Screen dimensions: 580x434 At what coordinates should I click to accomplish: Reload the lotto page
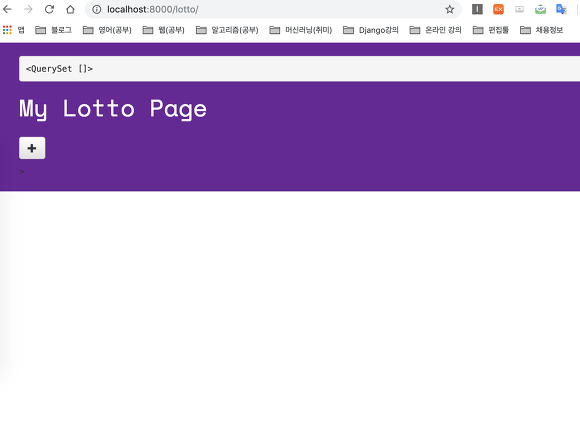49,9
